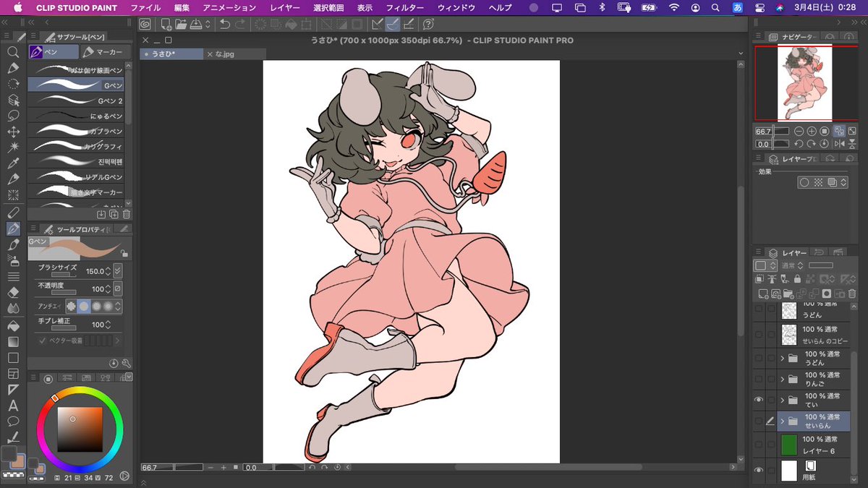This screenshot has width=868, height=488.
Task: Switch to マーカー sub tool group tab
Action: 106,52
